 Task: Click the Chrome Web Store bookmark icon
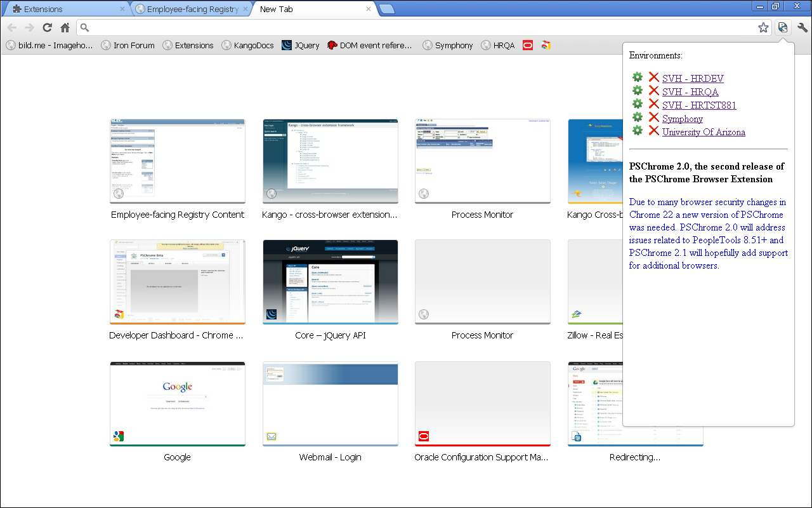point(546,45)
